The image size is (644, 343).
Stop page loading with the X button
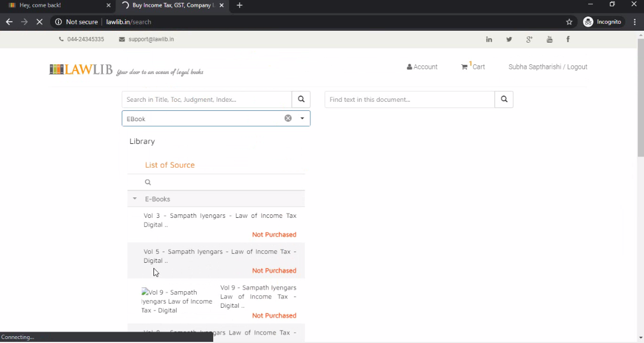point(39,22)
